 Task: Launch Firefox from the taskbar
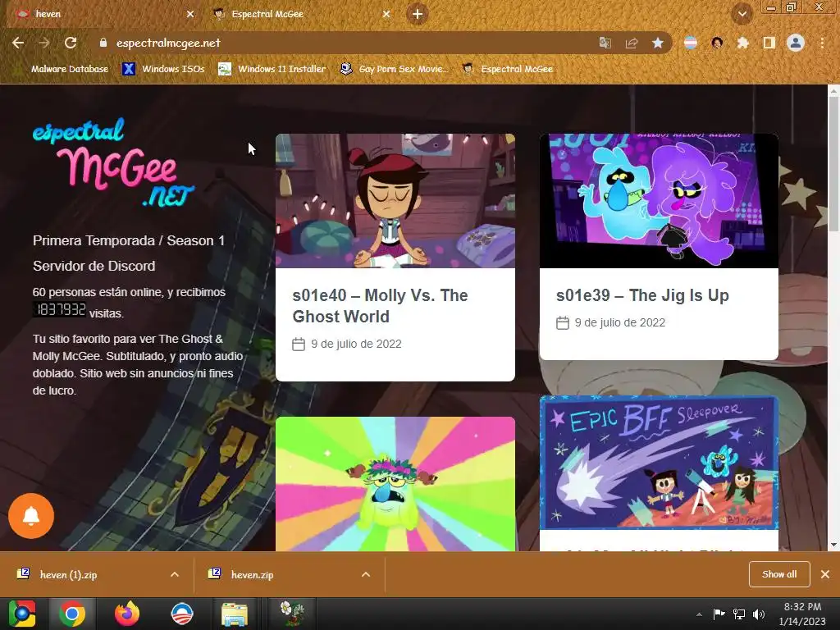[127, 614]
